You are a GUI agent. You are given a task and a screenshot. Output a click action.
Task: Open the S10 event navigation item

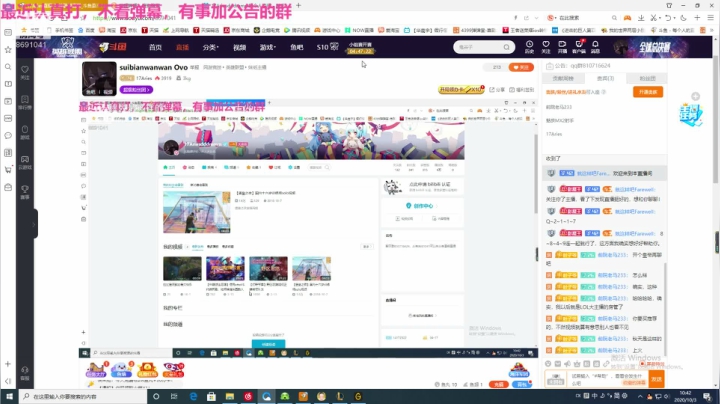327,47
